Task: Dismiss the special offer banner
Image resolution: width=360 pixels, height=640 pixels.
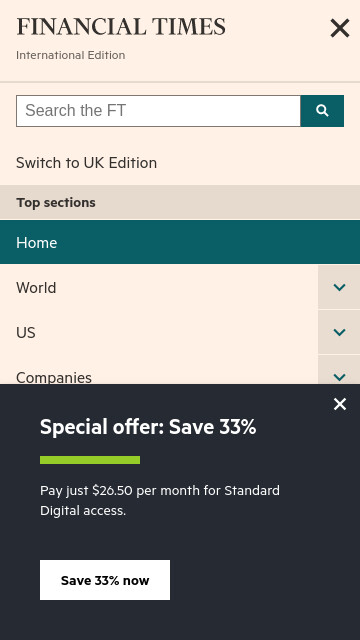Action: pyautogui.click(x=340, y=404)
